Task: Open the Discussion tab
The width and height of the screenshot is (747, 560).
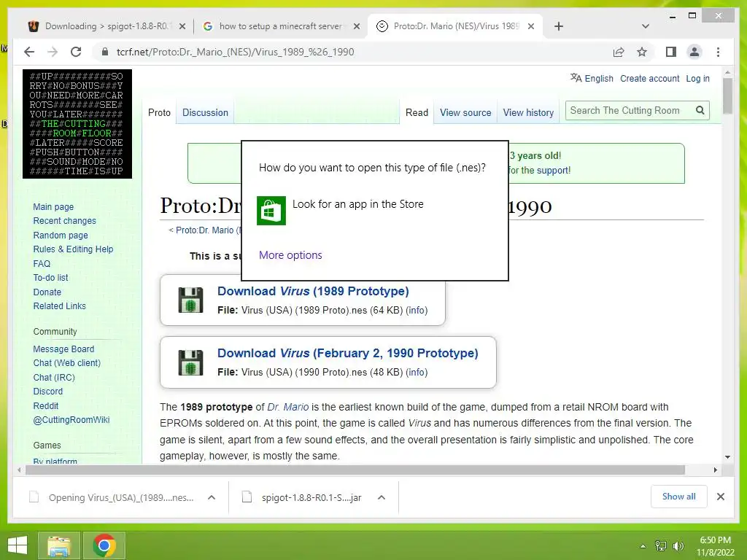Action: point(205,112)
